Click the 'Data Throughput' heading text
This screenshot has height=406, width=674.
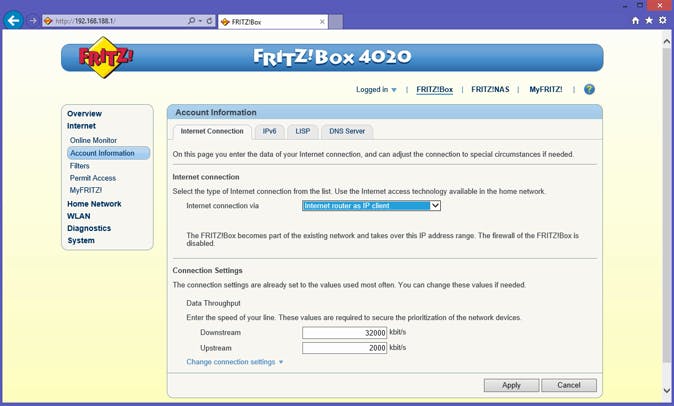pyautogui.click(x=213, y=303)
